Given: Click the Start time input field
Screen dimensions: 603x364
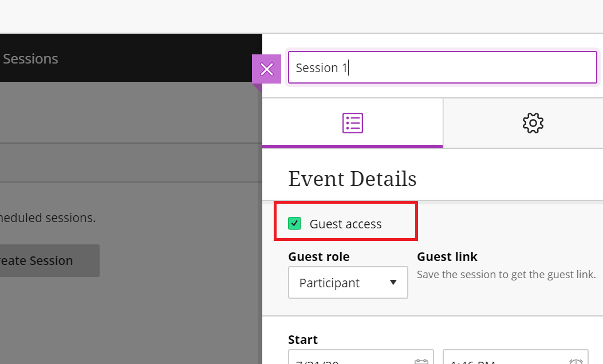Looking at the screenshot, I should (504, 359).
